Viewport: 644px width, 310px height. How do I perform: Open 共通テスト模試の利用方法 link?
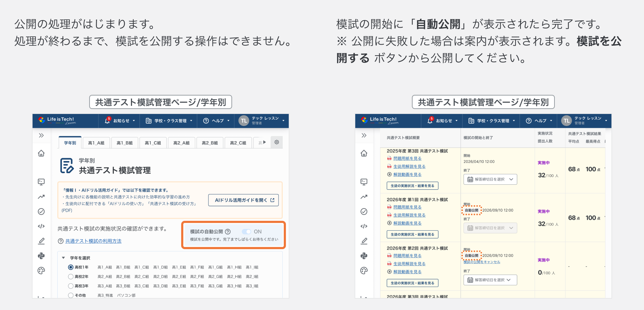[x=93, y=241]
